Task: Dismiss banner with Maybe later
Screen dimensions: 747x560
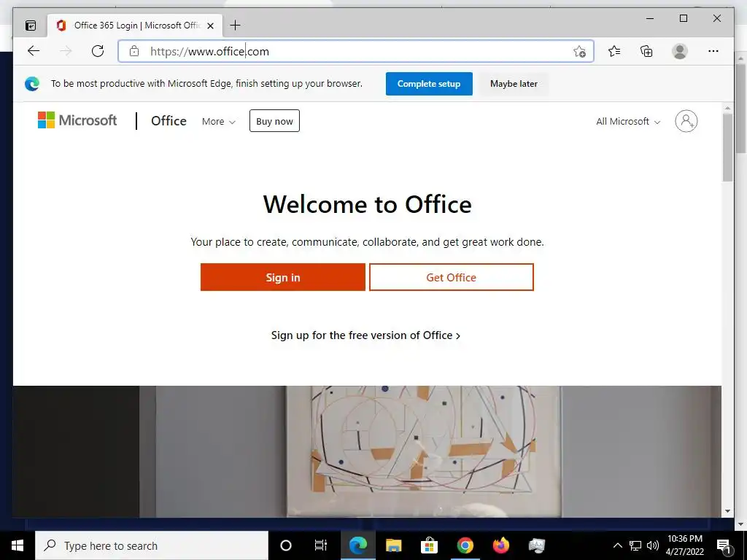Action: point(514,84)
